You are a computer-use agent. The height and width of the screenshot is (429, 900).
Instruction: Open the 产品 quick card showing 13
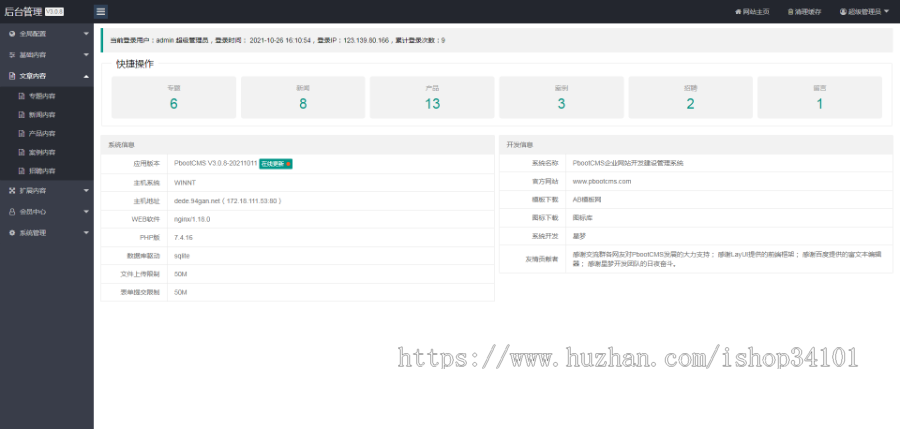(432, 98)
